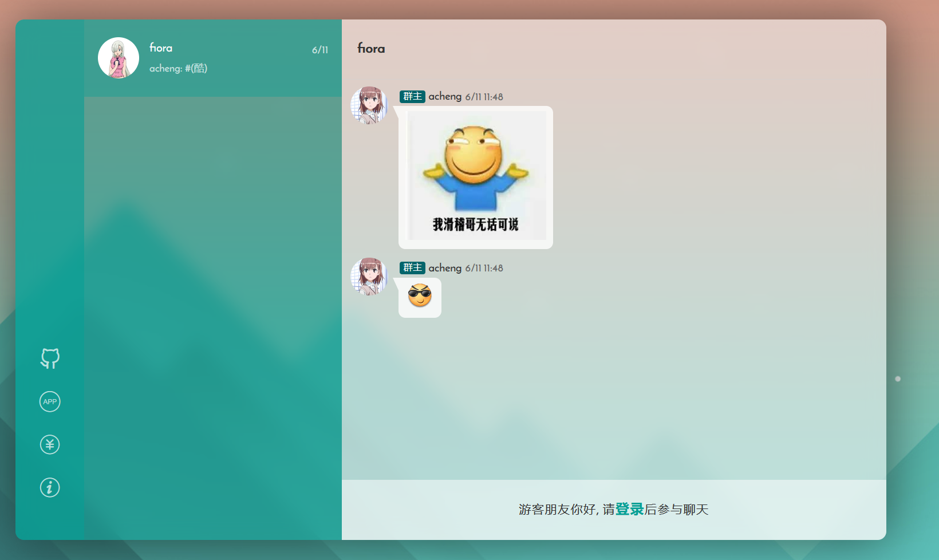Open the shrugging emoji meme image

coord(476,176)
